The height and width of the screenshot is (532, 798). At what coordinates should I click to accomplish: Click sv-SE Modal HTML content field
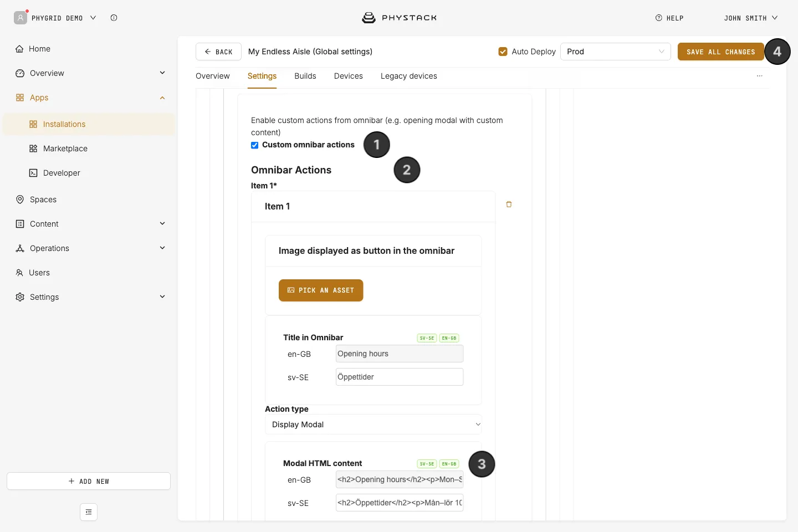coord(400,503)
